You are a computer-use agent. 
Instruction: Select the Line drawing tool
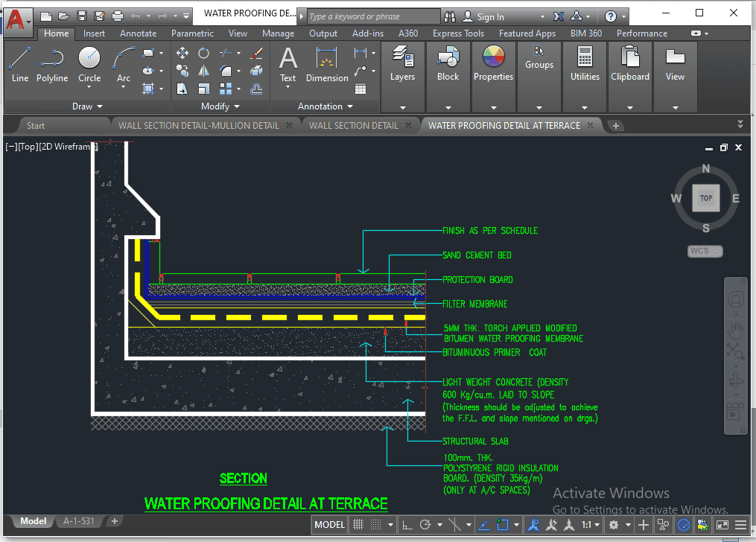pos(20,64)
